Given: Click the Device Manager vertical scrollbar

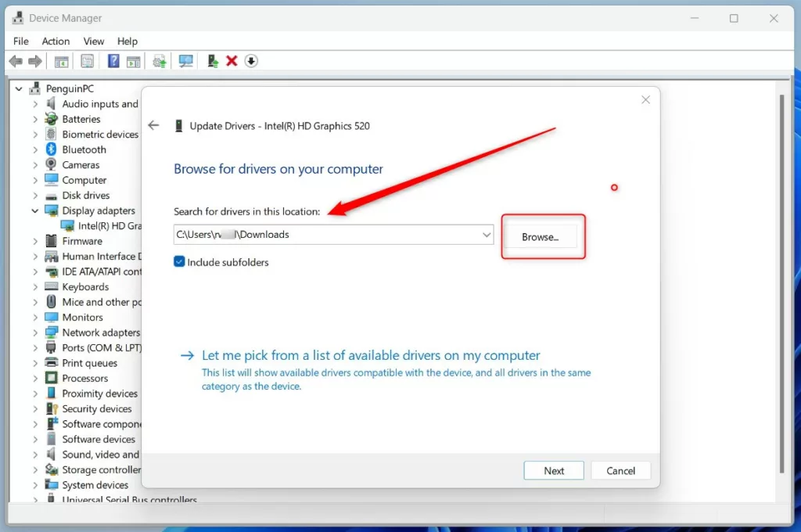Looking at the screenshot, I should (781, 284).
